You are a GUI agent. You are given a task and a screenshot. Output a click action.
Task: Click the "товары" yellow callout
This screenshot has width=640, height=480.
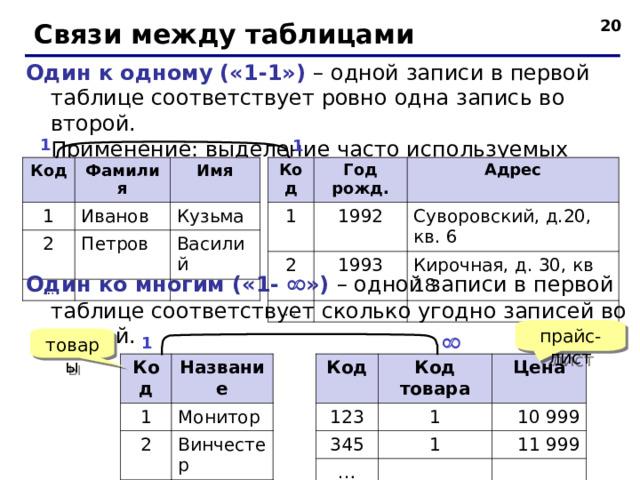72,346
